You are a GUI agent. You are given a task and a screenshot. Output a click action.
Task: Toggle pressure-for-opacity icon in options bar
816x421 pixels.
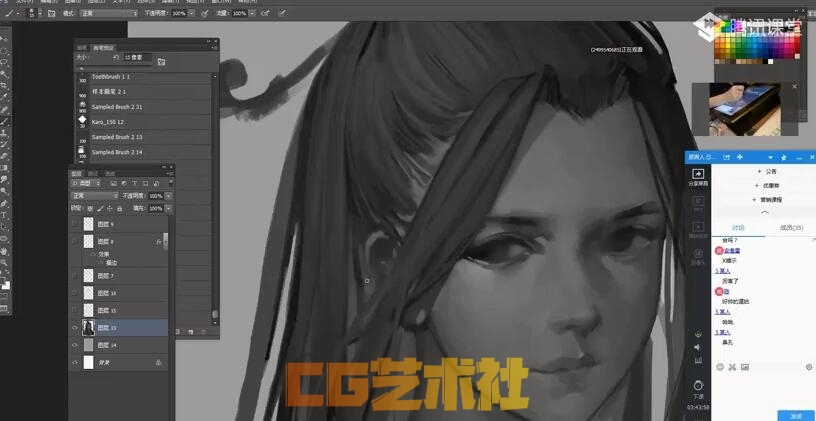205,13
